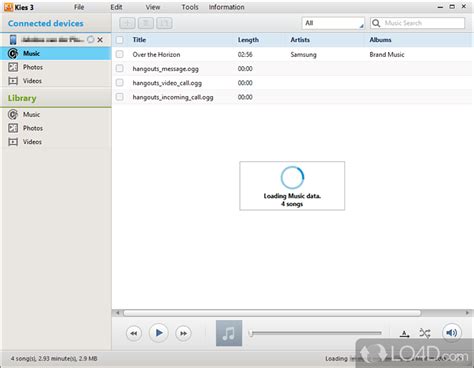The image size is (474, 368).
Task: Click the previous track button
Action: (x=134, y=333)
